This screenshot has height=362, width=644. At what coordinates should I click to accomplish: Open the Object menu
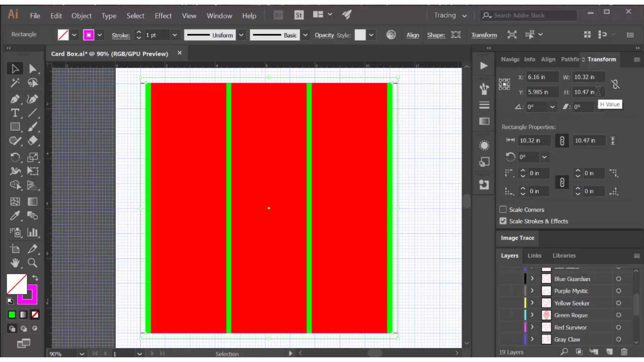pyautogui.click(x=81, y=16)
